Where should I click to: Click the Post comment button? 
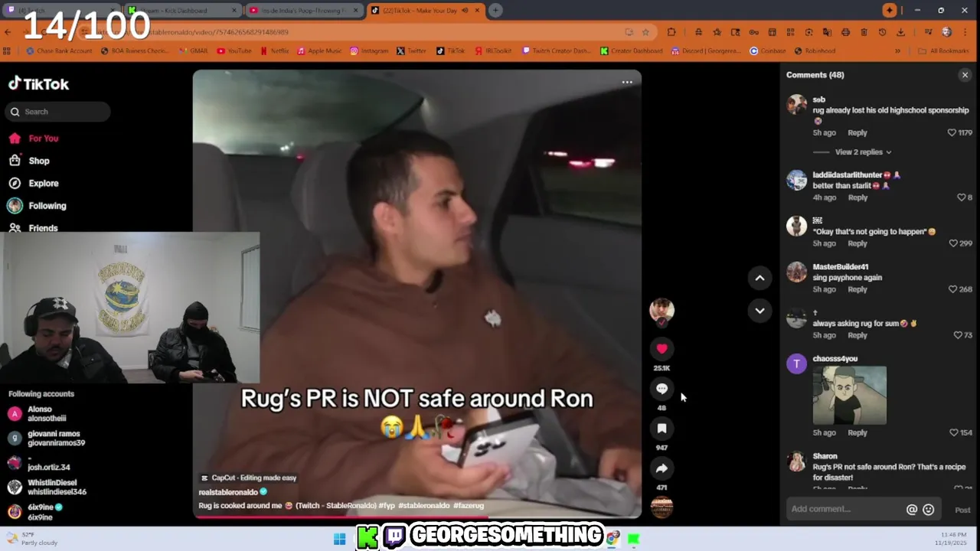(962, 510)
